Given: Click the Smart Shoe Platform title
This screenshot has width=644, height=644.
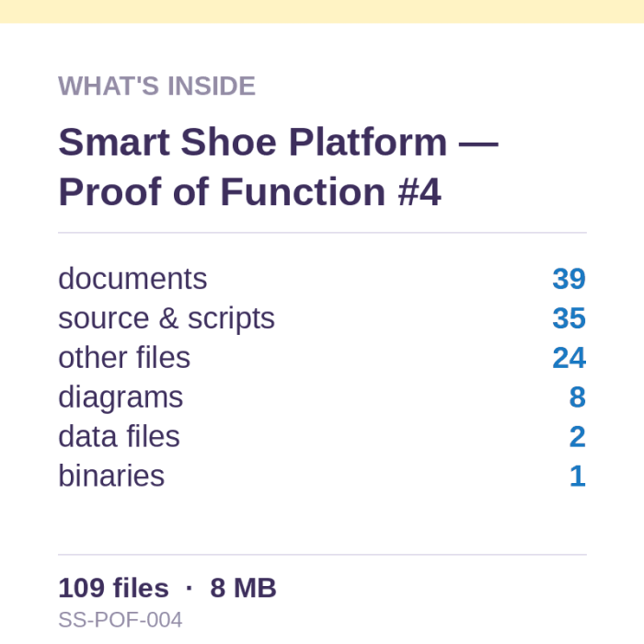Looking at the screenshot, I should [278, 143].
